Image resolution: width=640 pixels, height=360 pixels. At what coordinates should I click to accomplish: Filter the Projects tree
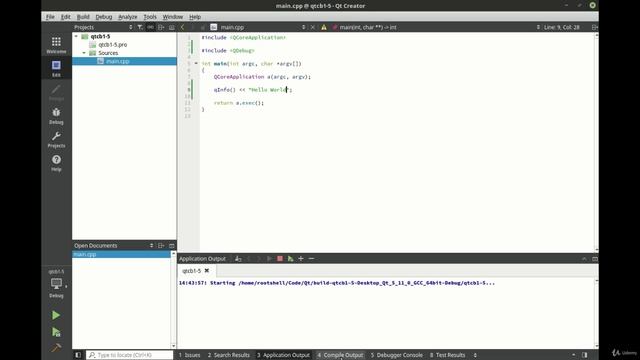(x=140, y=27)
